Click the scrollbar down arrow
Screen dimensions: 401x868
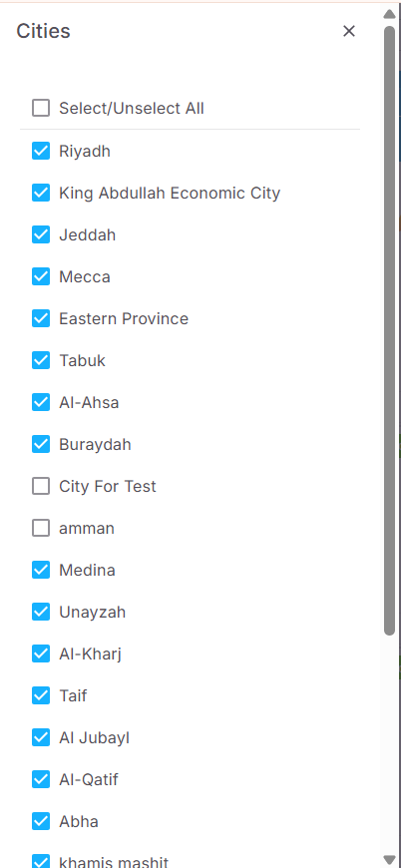pos(389,859)
